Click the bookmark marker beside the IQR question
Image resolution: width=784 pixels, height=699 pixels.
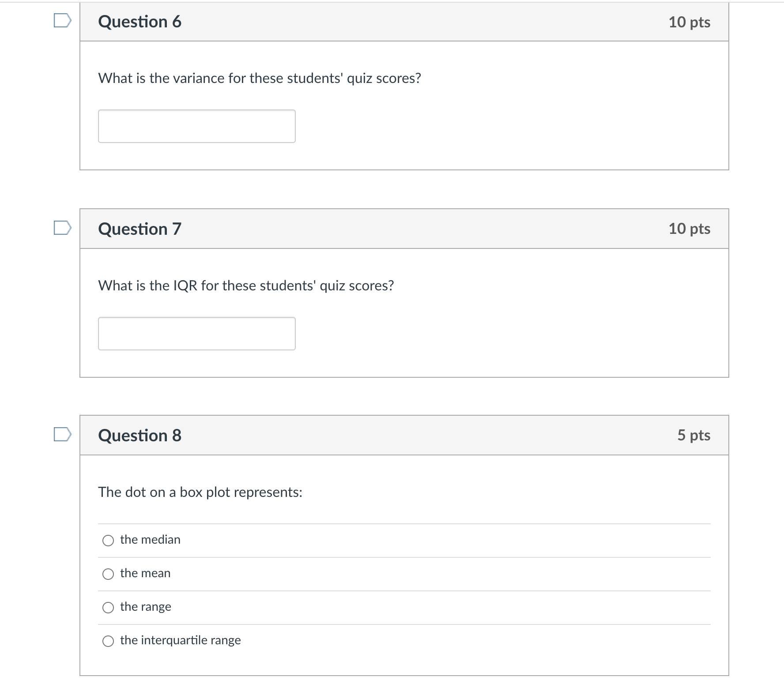tap(62, 228)
